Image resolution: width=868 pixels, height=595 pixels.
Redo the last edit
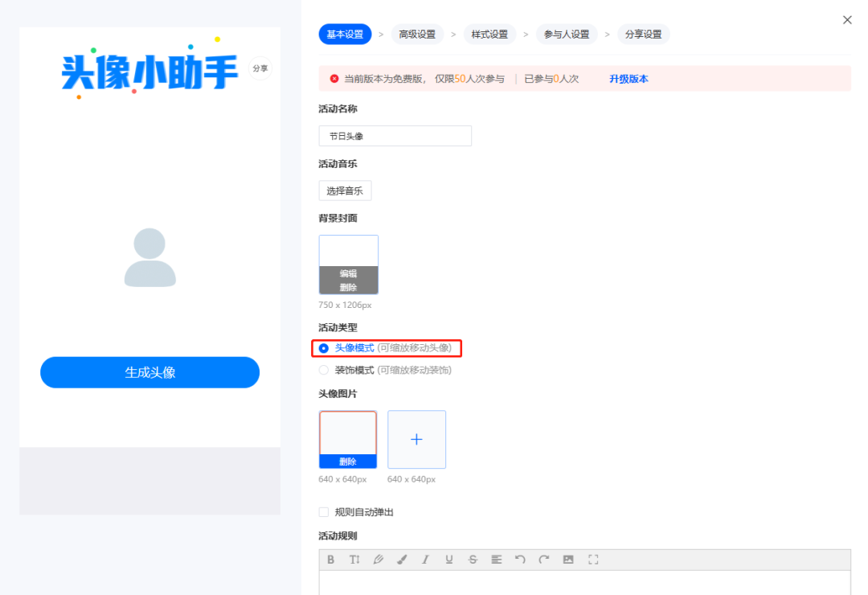[543, 560]
